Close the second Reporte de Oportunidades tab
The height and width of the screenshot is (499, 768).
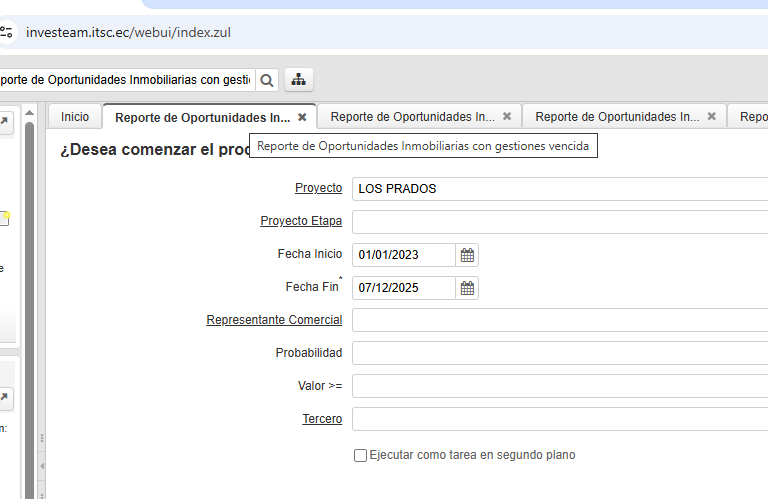(507, 117)
